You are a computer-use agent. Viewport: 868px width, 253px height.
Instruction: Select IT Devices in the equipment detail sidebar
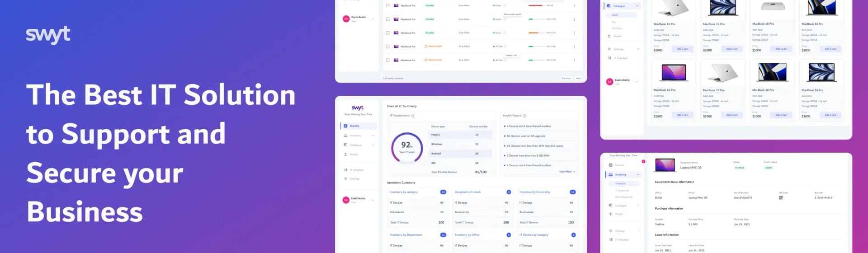[x=624, y=183]
